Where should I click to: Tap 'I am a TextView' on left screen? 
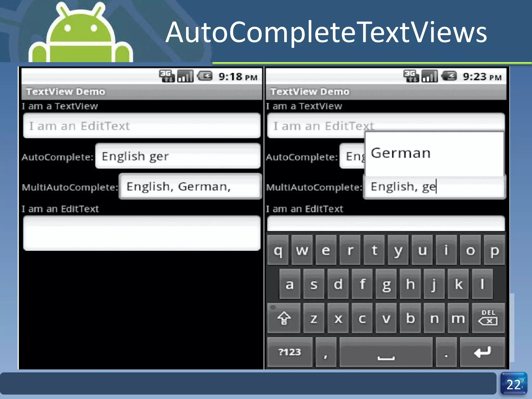(60, 106)
